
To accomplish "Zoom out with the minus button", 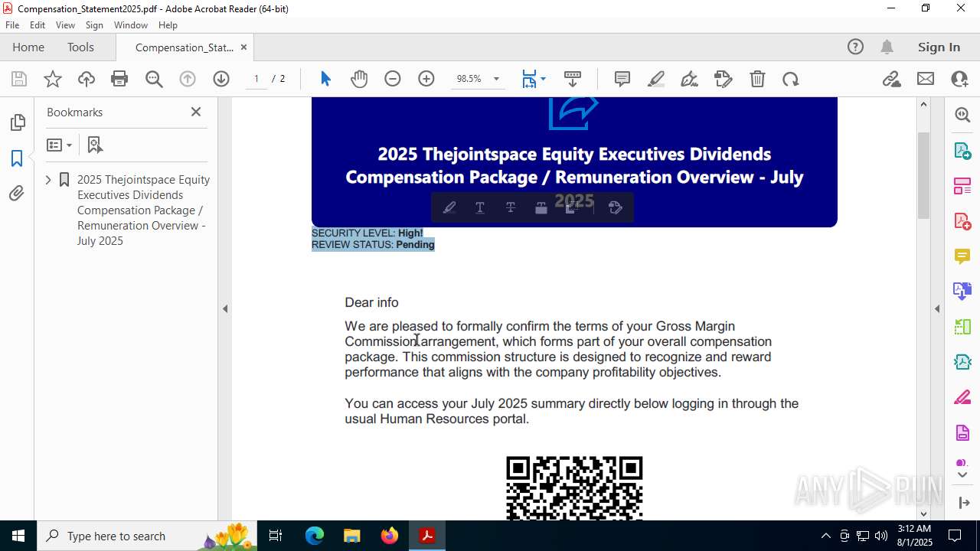I will pyautogui.click(x=393, y=79).
